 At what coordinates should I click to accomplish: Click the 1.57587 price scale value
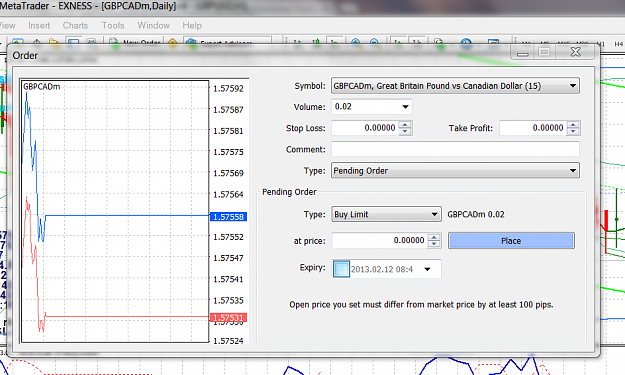[228, 110]
